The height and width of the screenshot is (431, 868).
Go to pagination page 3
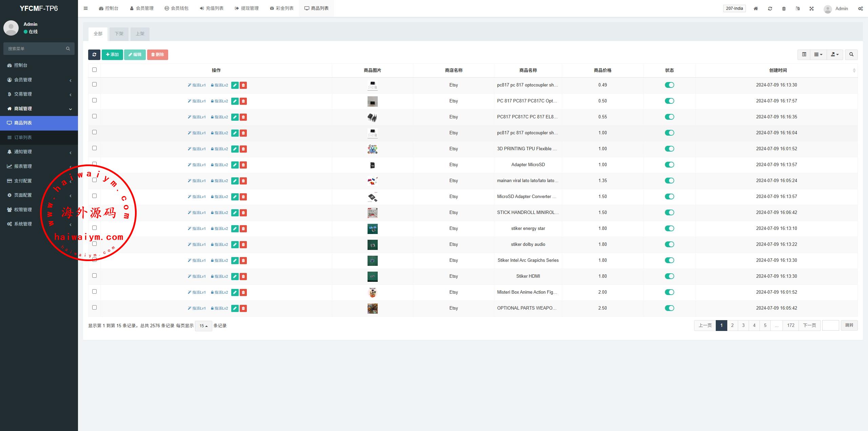click(743, 326)
